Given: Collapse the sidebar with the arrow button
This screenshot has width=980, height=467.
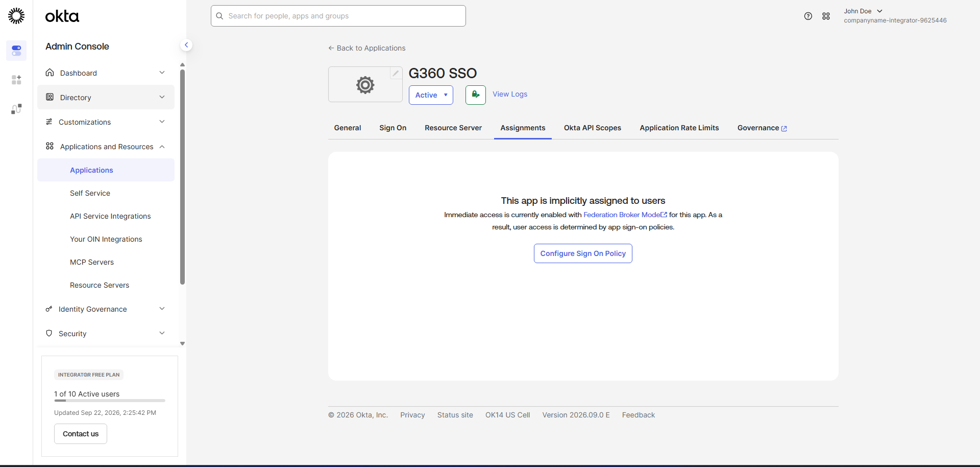Looking at the screenshot, I should pyautogui.click(x=186, y=45).
